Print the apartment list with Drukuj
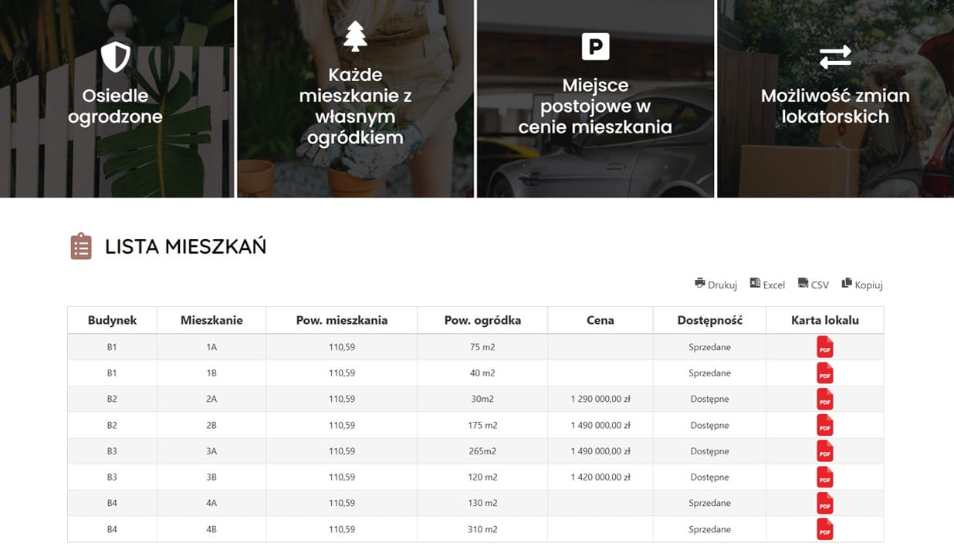The image size is (954, 560). click(716, 285)
